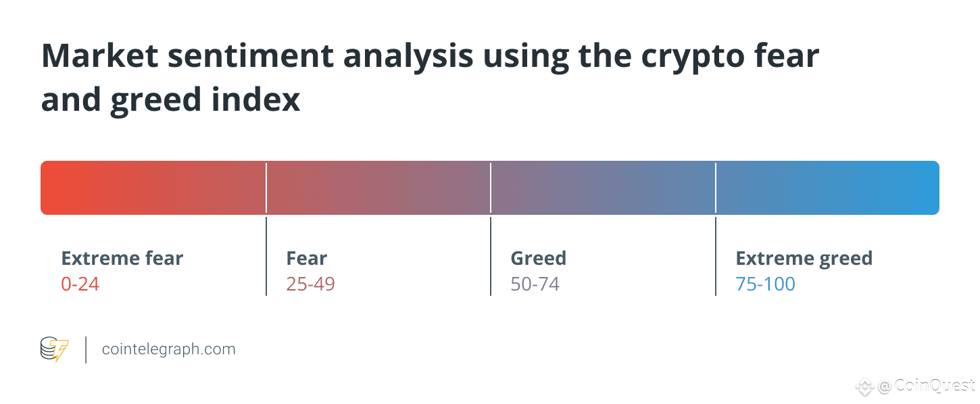
Task: Click the 0-24 range value
Action: pyautogui.click(x=80, y=284)
